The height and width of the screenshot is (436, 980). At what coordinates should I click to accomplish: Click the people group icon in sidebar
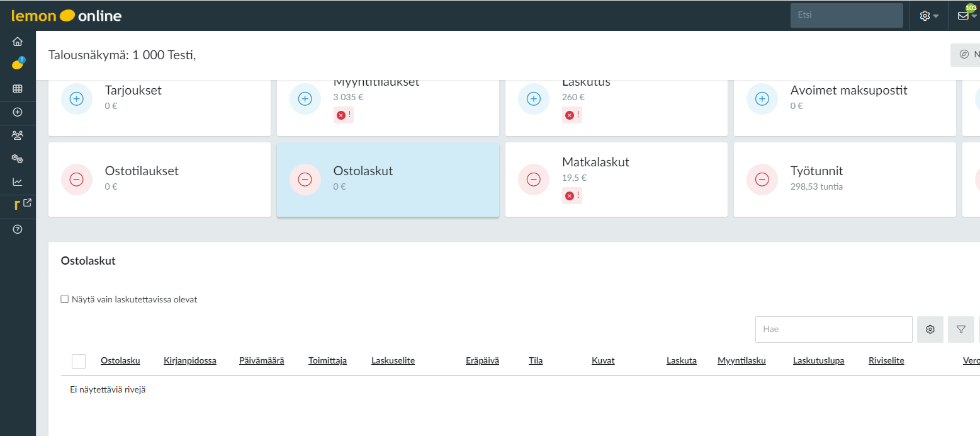pyautogui.click(x=18, y=135)
